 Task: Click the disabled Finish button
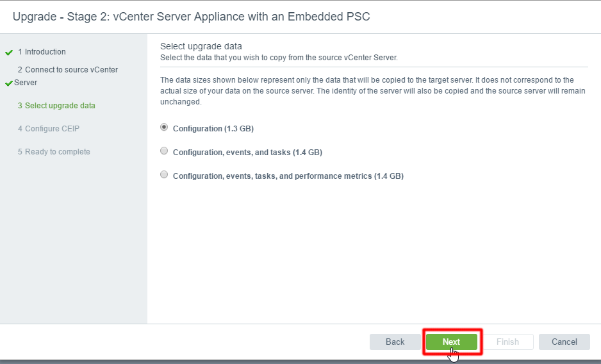click(507, 342)
